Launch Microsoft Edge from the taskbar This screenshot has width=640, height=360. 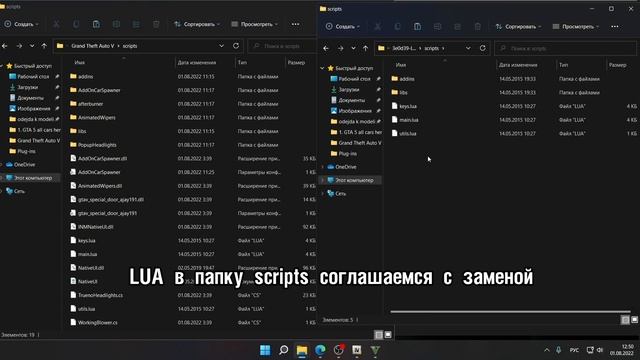click(x=320, y=350)
